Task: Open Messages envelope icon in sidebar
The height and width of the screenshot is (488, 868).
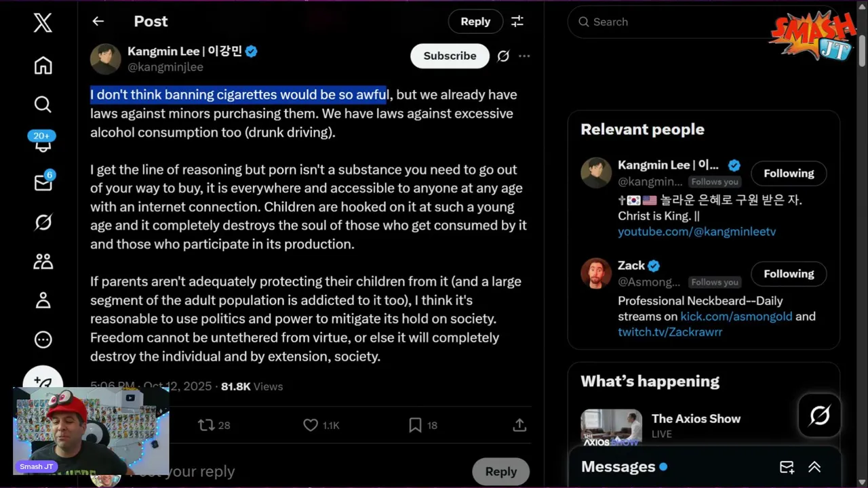Action: (43, 182)
